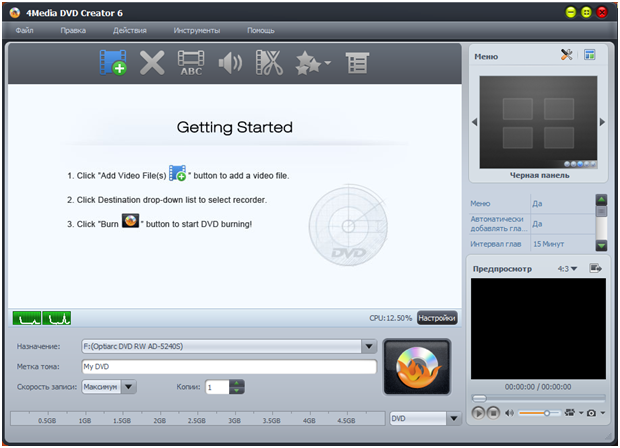Screen dimensions: 620x448
Task: Open the subtitle (ABC) toolbar tool
Action: coord(191,63)
